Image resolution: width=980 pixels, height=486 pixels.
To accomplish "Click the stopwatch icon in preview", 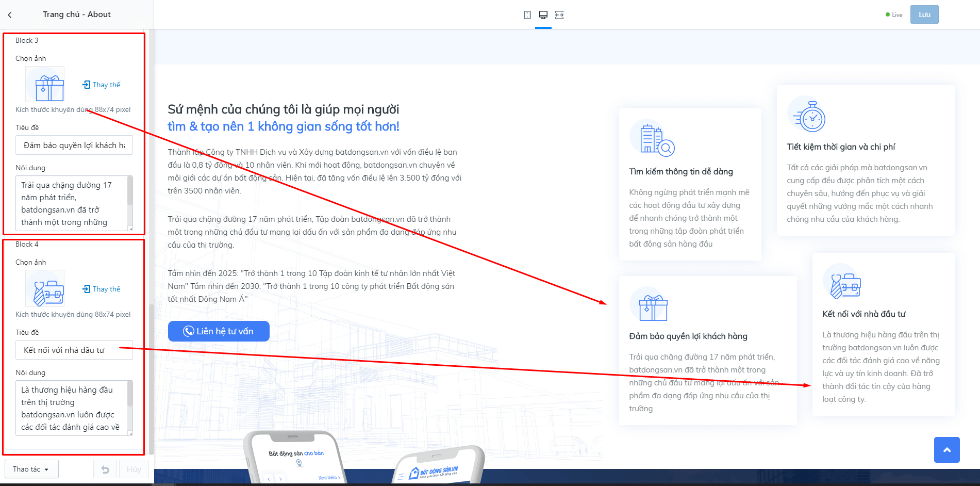I will (807, 115).
